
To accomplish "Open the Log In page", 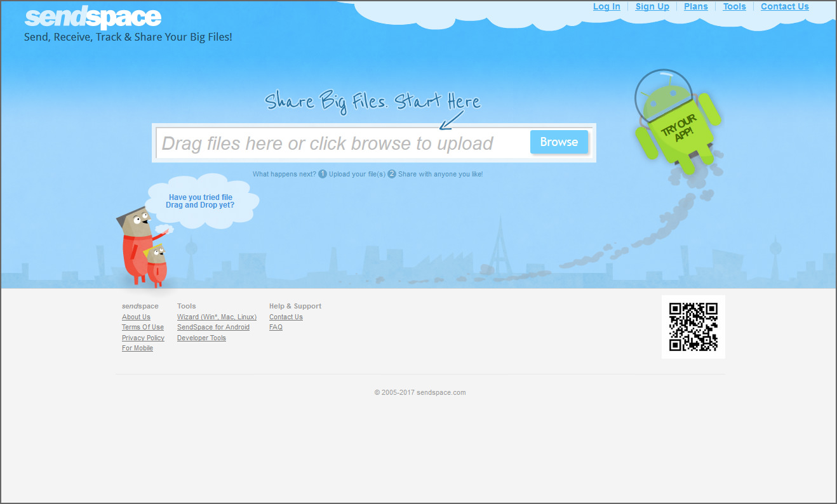I will point(606,6).
